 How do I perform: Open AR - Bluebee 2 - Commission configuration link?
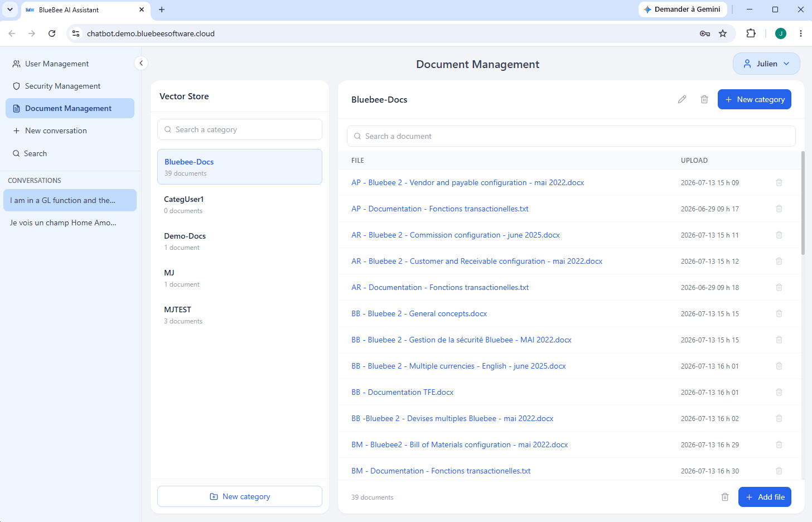pyautogui.click(x=456, y=235)
